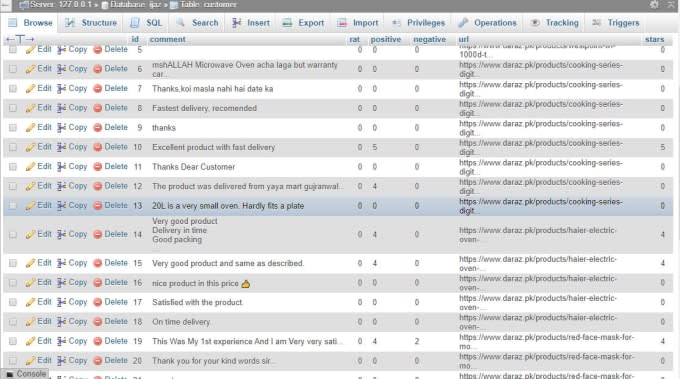
Task: Sort by the rat column header
Action: pyautogui.click(x=354, y=39)
